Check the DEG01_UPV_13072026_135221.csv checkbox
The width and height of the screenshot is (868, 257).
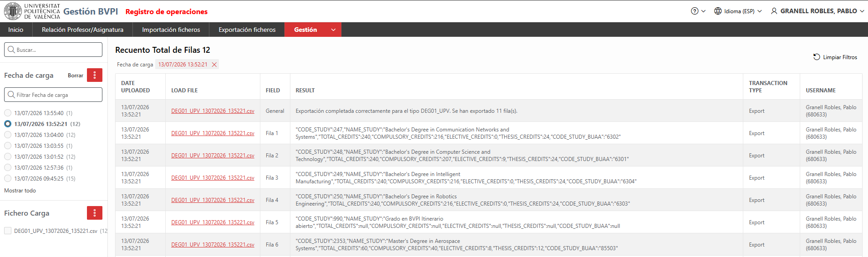8,231
